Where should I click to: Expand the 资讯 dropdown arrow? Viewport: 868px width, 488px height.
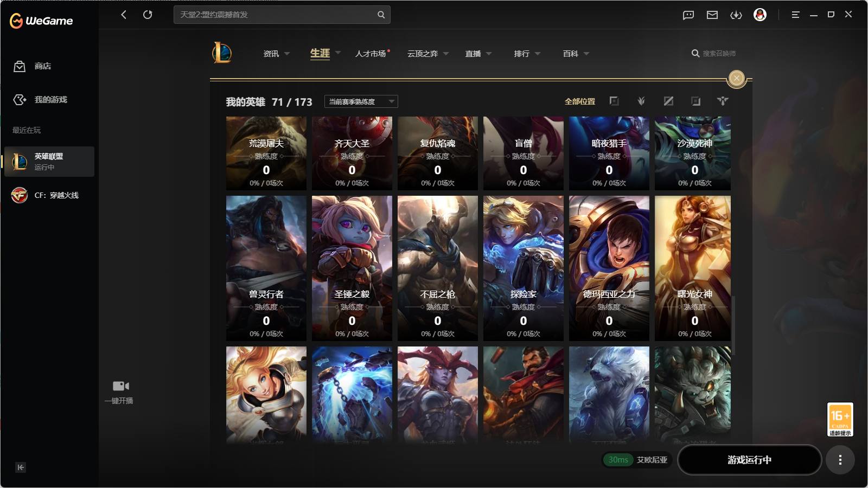click(x=287, y=54)
